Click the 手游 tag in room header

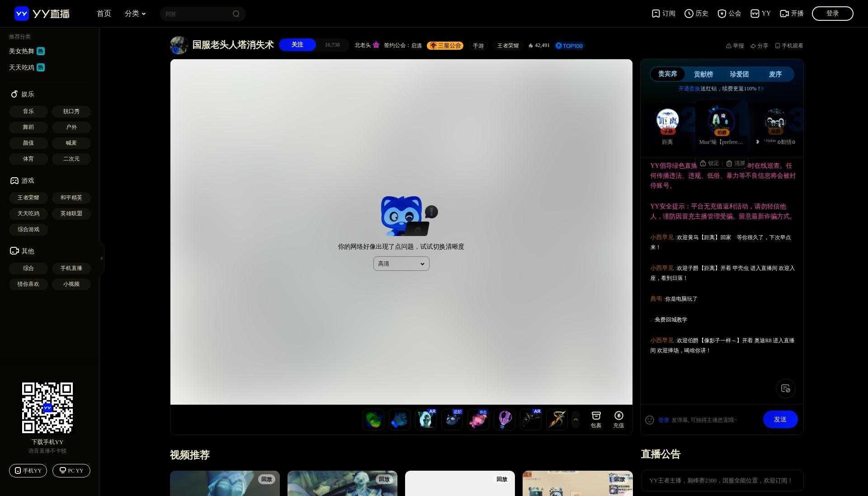[x=478, y=46]
